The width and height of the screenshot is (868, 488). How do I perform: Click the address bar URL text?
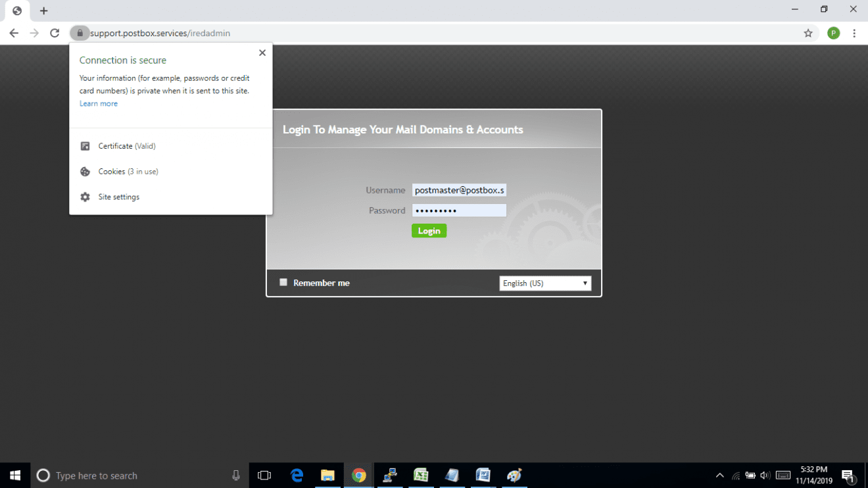[160, 33]
